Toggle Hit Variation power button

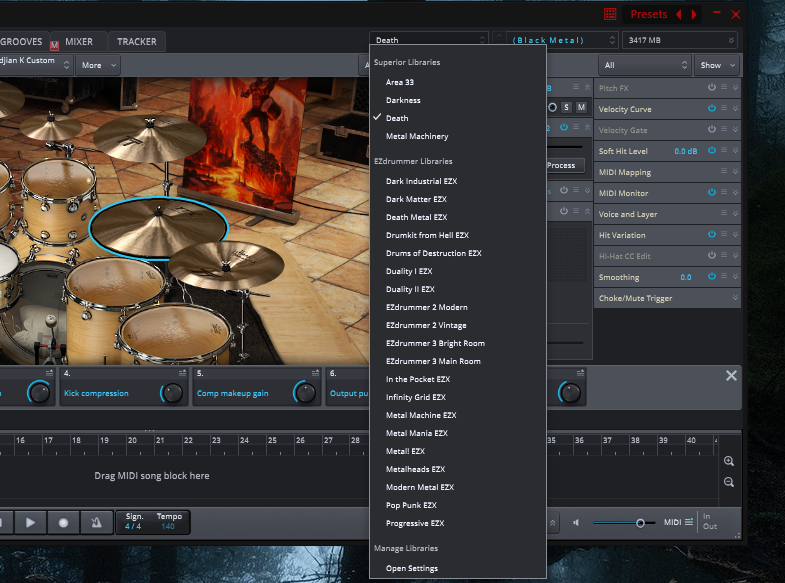click(x=712, y=234)
